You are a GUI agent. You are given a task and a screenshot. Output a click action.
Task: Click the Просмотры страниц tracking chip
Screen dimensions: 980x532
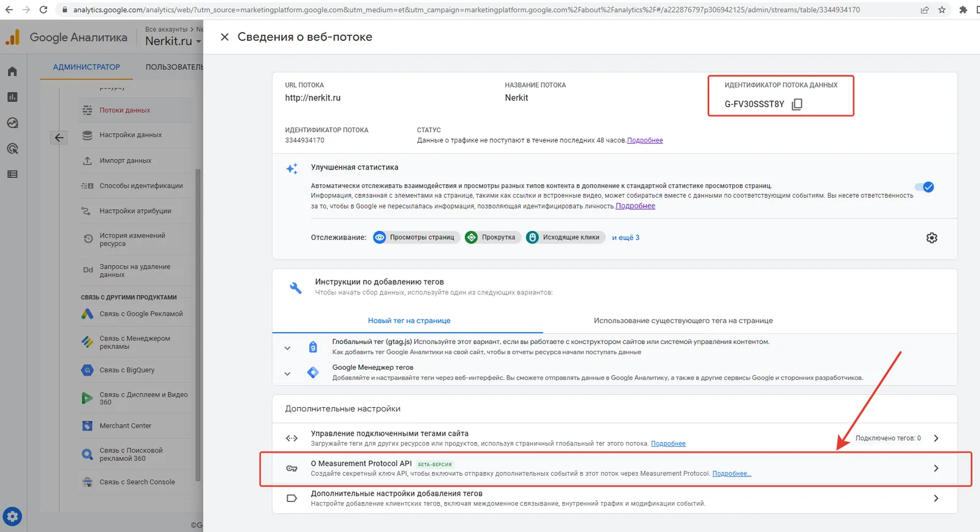(416, 238)
